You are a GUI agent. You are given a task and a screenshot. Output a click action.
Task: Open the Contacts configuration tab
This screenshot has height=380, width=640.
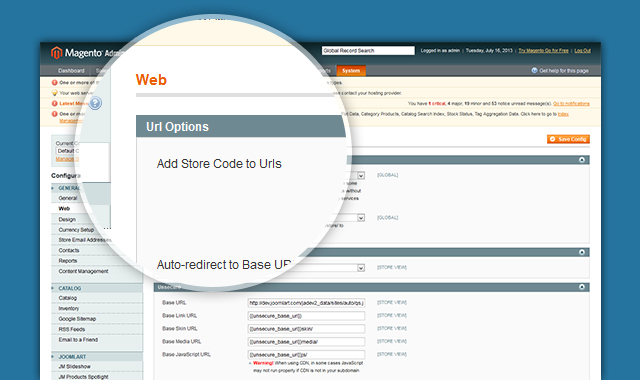[69, 250]
